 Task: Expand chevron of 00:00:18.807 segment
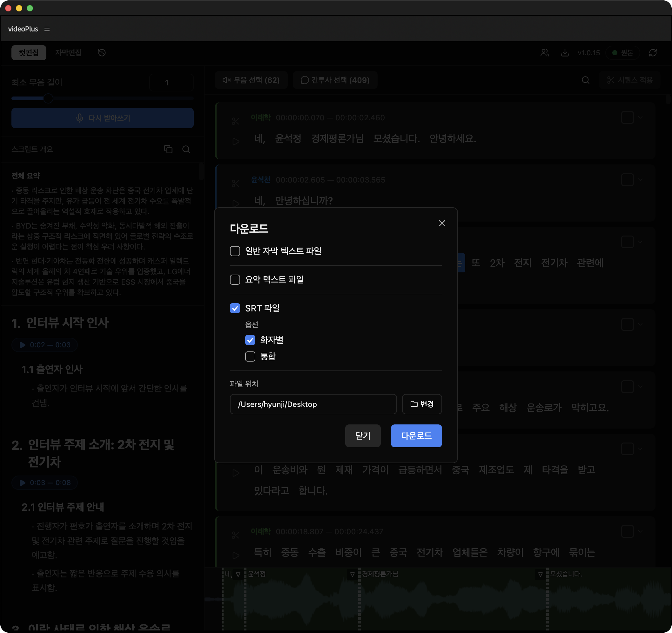point(640,531)
